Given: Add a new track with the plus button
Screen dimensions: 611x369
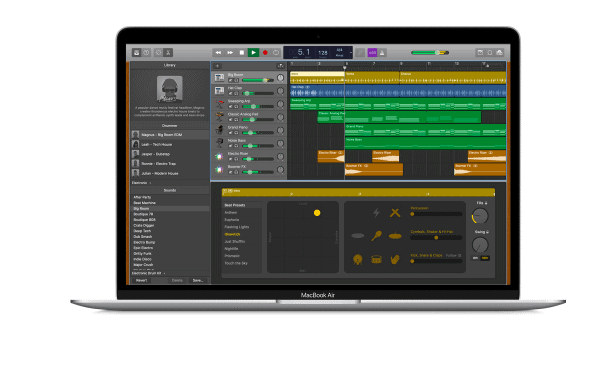Looking at the screenshot, I should point(217,66).
